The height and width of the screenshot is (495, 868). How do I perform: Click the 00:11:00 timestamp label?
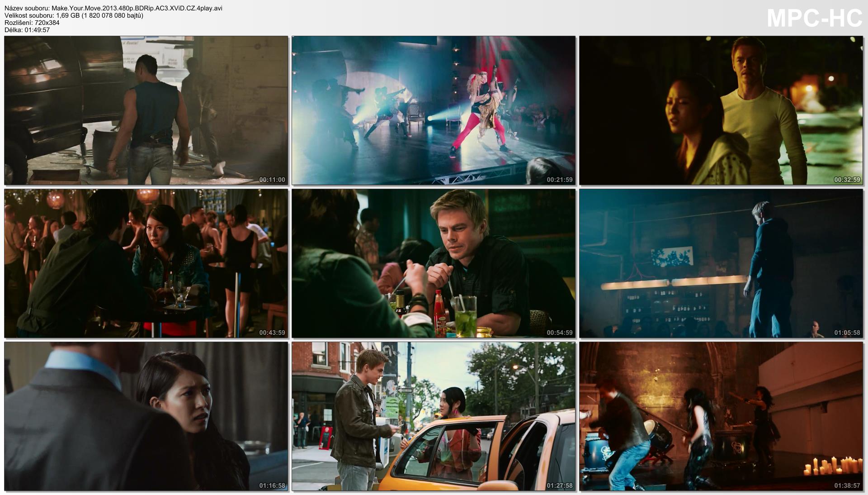[272, 180]
